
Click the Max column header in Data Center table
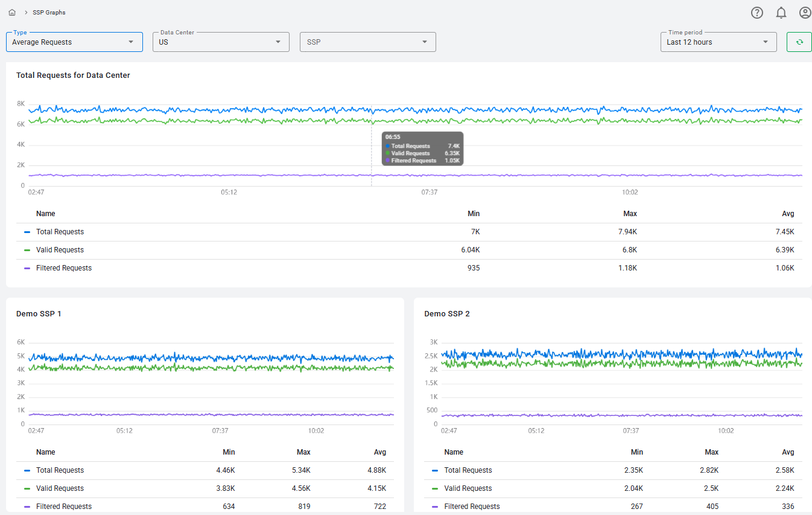(630, 214)
